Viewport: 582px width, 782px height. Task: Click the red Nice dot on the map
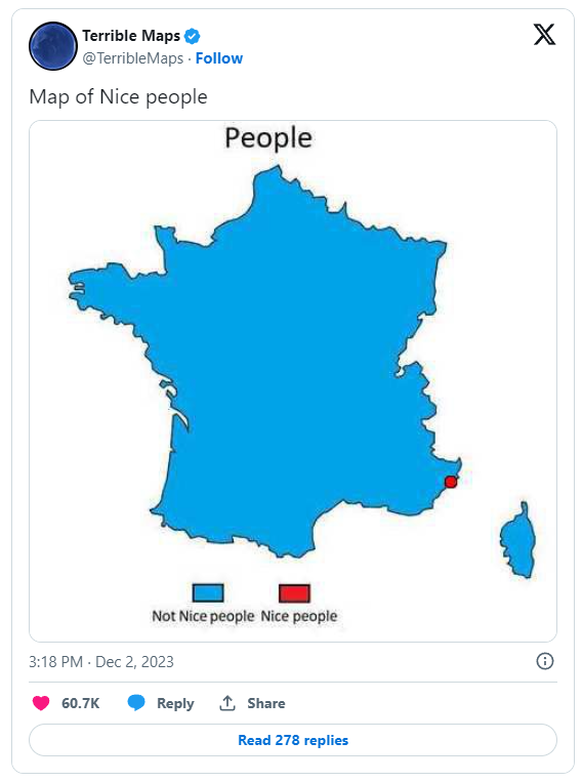[x=450, y=482]
